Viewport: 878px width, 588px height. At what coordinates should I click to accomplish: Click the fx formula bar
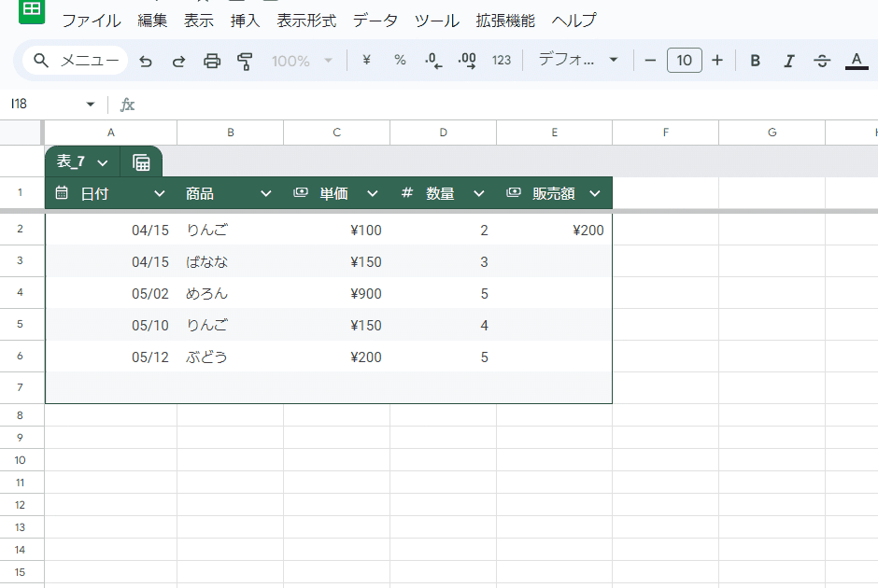pyautogui.click(x=499, y=105)
